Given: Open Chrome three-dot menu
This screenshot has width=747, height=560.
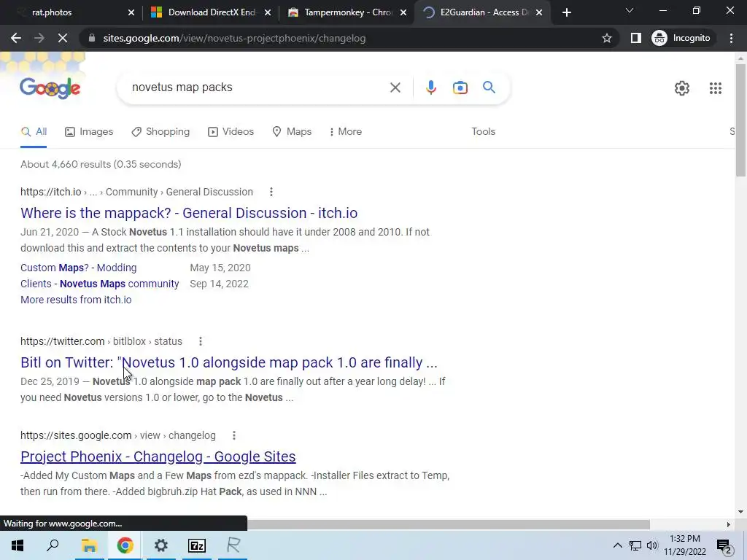Looking at the screenshot, I should [731, 38].
